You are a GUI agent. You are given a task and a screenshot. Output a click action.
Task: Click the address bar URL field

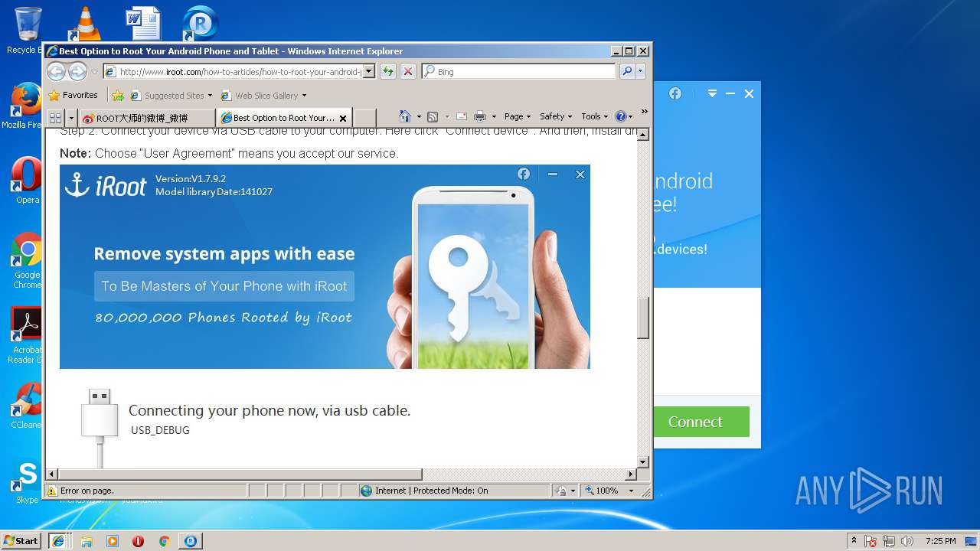point(239,71)
